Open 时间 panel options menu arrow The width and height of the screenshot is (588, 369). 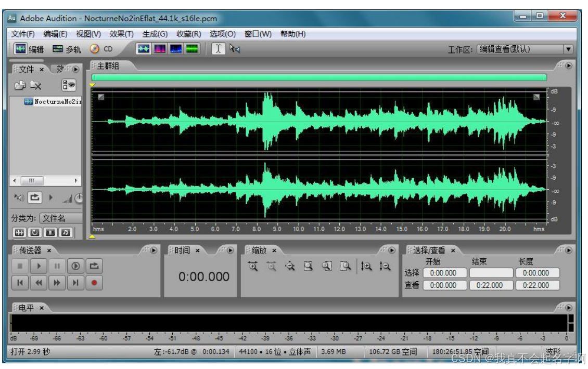[230, 251]
